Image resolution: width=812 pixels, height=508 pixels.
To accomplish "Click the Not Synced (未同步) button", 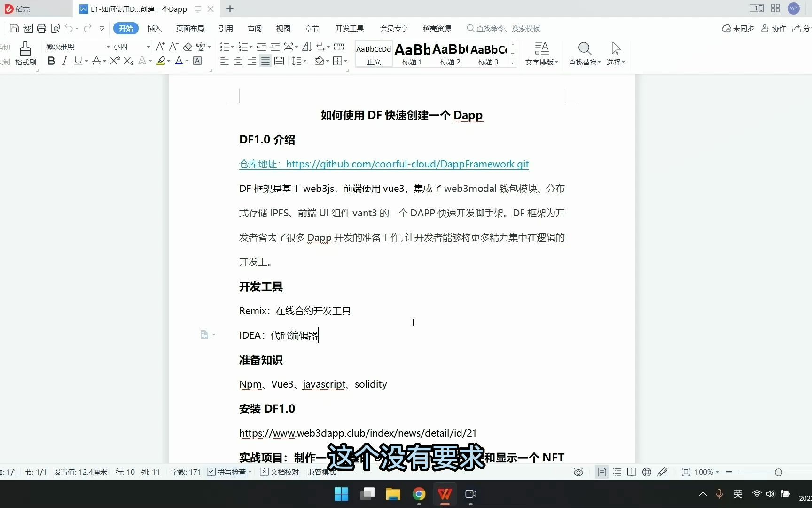I will pyautogui.click(x=738, y=28).
